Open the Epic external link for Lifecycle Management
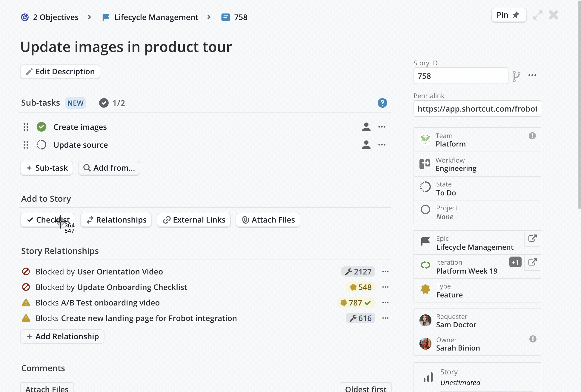 (532, 239)
